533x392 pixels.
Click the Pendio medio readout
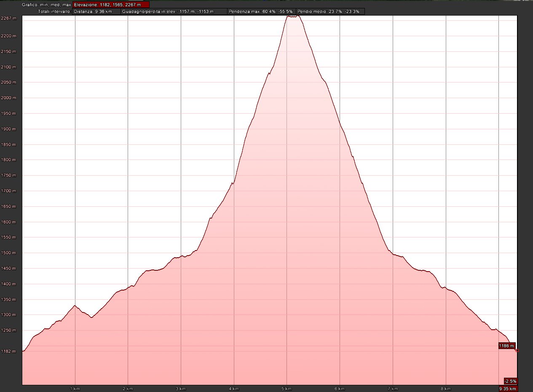coord(330,11)
